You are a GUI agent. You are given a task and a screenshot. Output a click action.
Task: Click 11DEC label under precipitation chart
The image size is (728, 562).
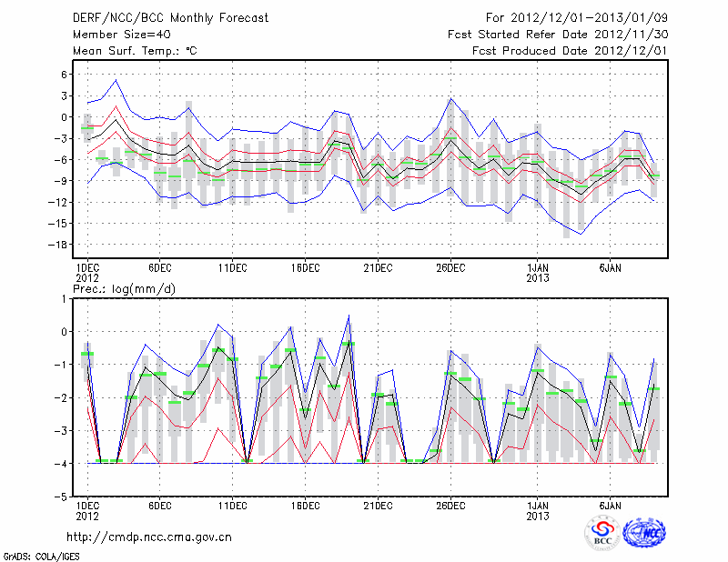[x=232, y=505]
